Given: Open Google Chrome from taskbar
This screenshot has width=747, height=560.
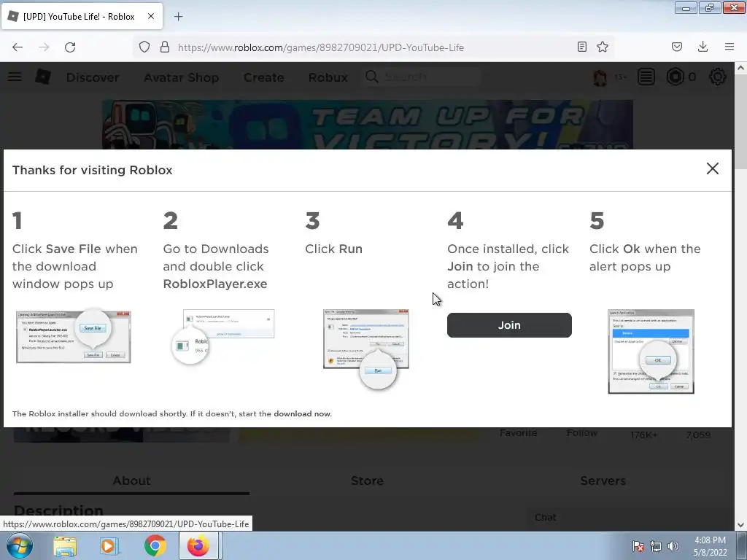Looking at the screenshot, I should click(155, 545).
